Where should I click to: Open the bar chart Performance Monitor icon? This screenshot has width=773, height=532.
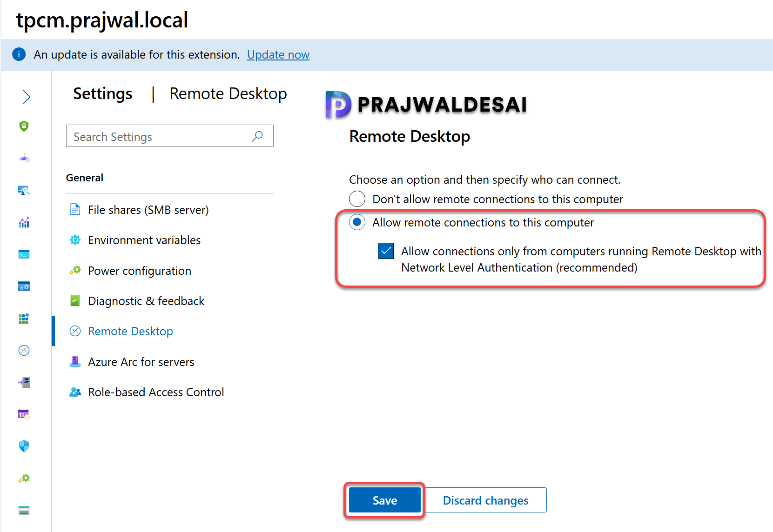coord(24,222)
